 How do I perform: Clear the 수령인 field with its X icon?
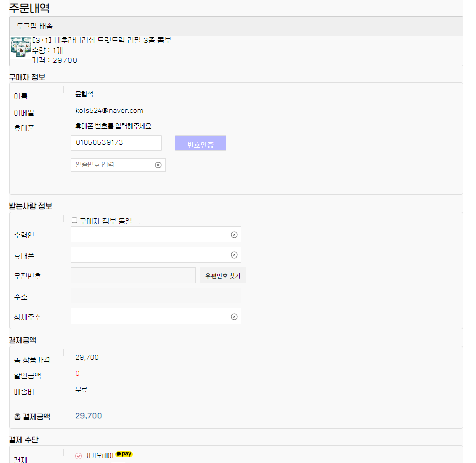tap(234, 235)
